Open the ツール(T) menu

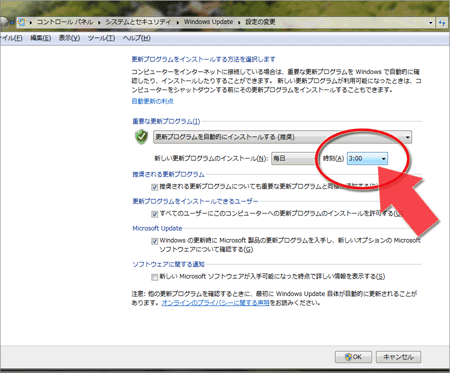tap(101, 38)
